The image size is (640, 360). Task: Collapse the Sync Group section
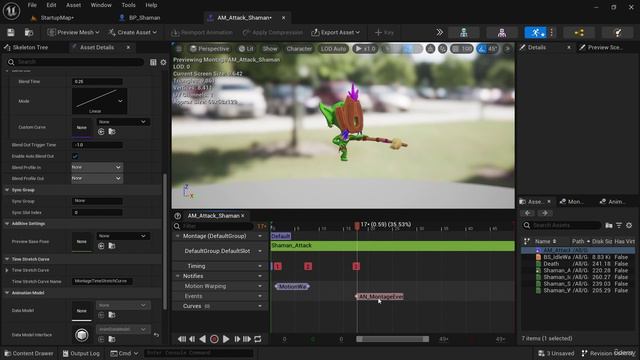[7, 190]
